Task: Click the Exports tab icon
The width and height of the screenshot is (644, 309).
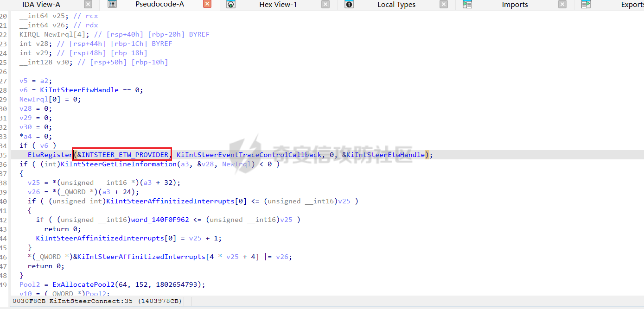Action: (586, 5)
